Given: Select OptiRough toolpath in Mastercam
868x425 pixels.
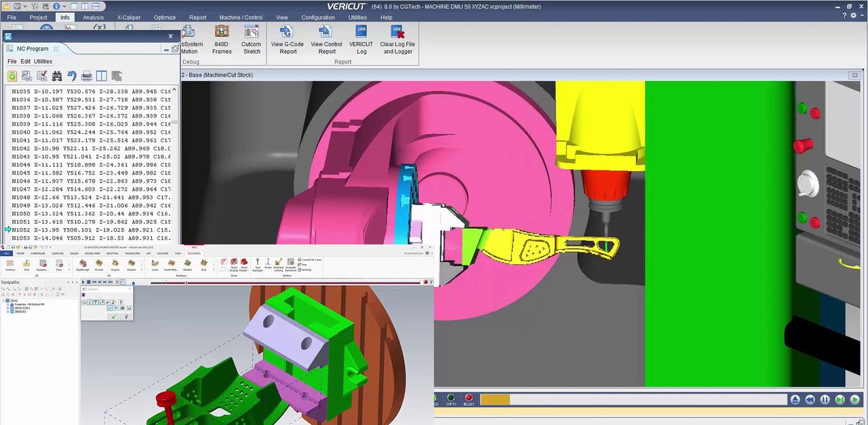Looking at the screenshot, I should (83, 265).
